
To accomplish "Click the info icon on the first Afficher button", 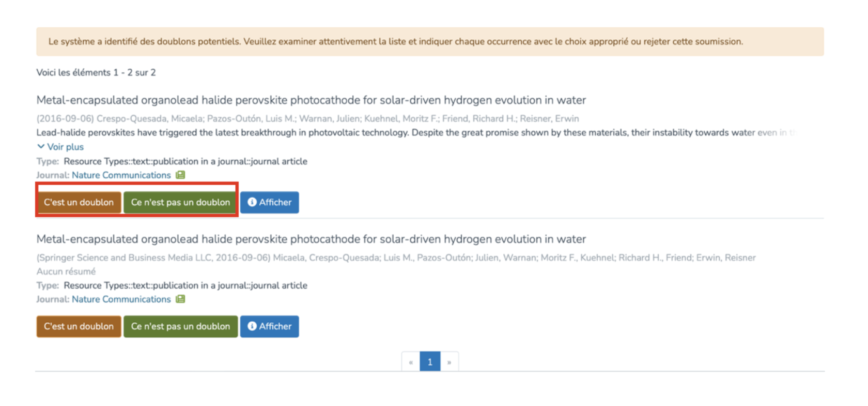I will pos(252,202).
